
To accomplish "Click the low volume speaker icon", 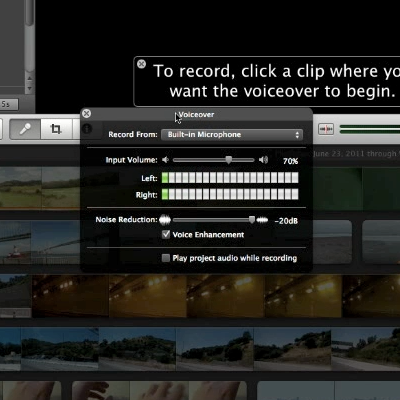I will coord(165,160).
